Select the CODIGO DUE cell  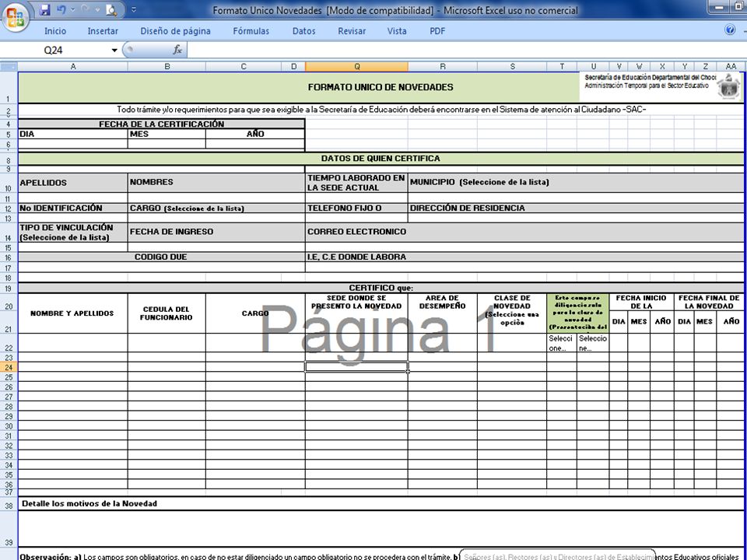[x=162, y=257]
